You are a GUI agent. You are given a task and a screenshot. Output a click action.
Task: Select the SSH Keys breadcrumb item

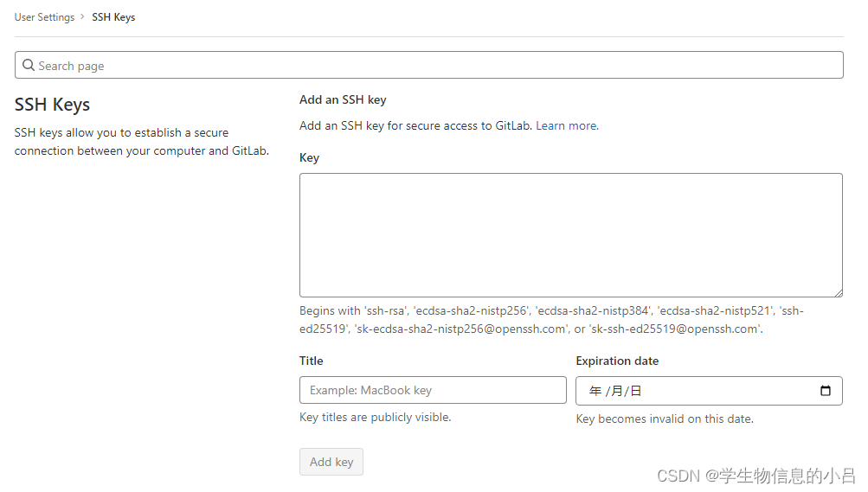coord(113,17)
